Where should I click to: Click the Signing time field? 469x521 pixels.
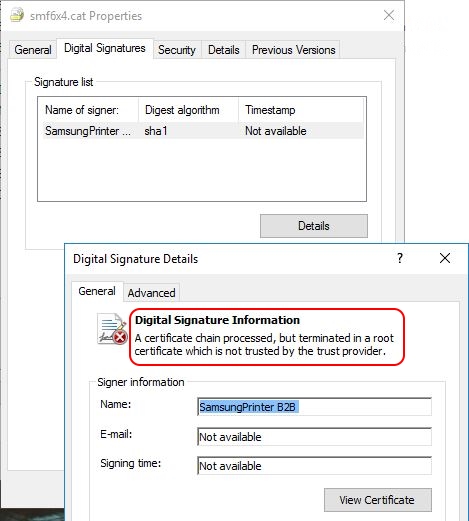tap(314, 466)
